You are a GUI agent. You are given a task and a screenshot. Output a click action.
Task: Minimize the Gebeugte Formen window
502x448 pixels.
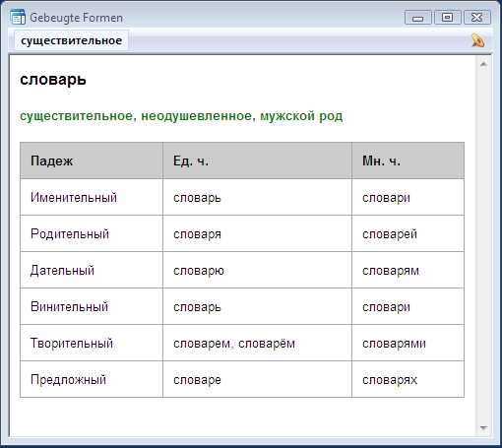pos(417,18)
